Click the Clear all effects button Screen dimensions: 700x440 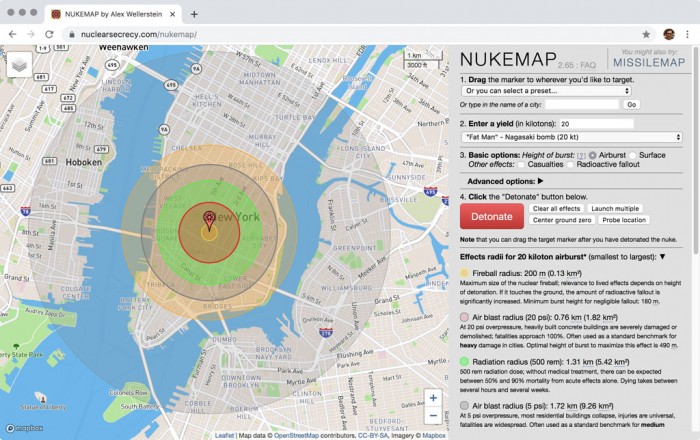(557, 208)
